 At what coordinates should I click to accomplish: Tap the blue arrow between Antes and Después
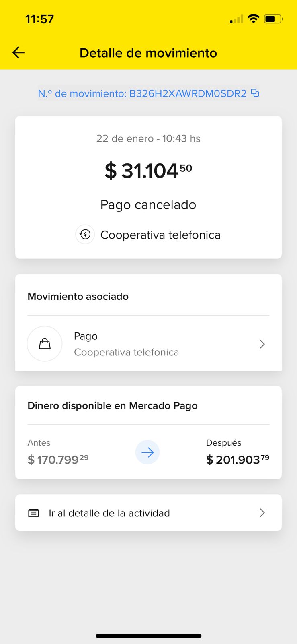(x=147, y=452)
